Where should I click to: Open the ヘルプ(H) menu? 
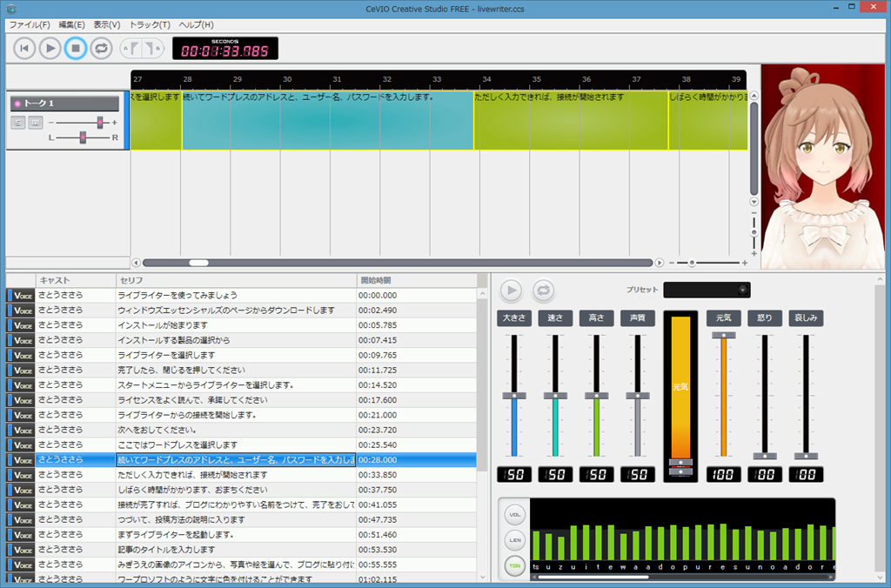coord(196,24)
